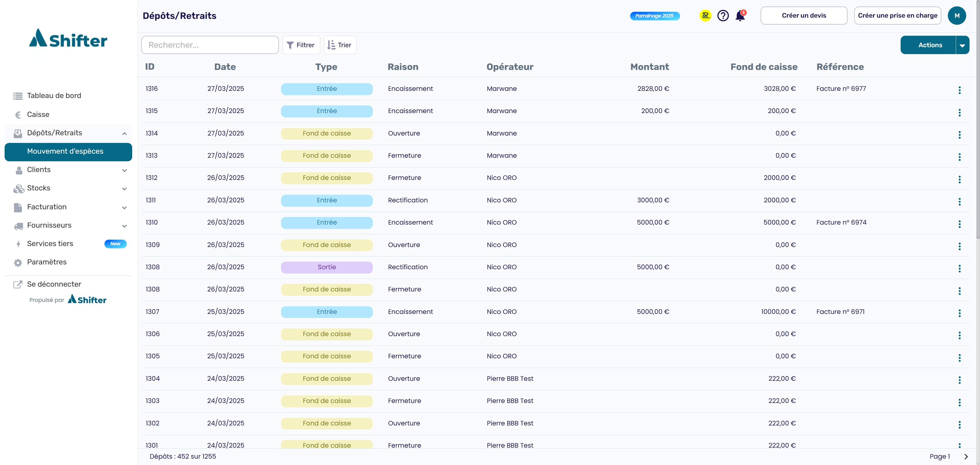Click the Référence column header

click(x=840, y=67)
